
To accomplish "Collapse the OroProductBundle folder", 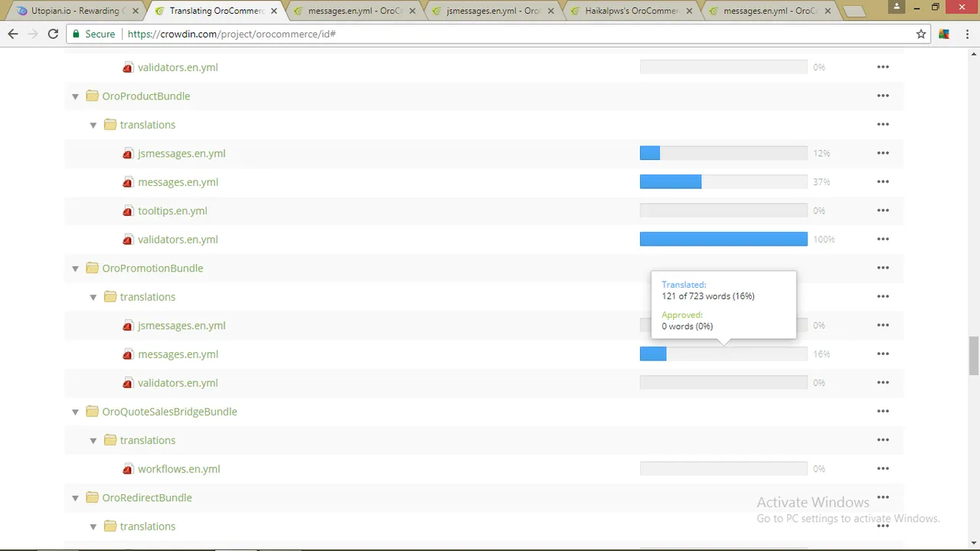I will [x=75, y=96].
